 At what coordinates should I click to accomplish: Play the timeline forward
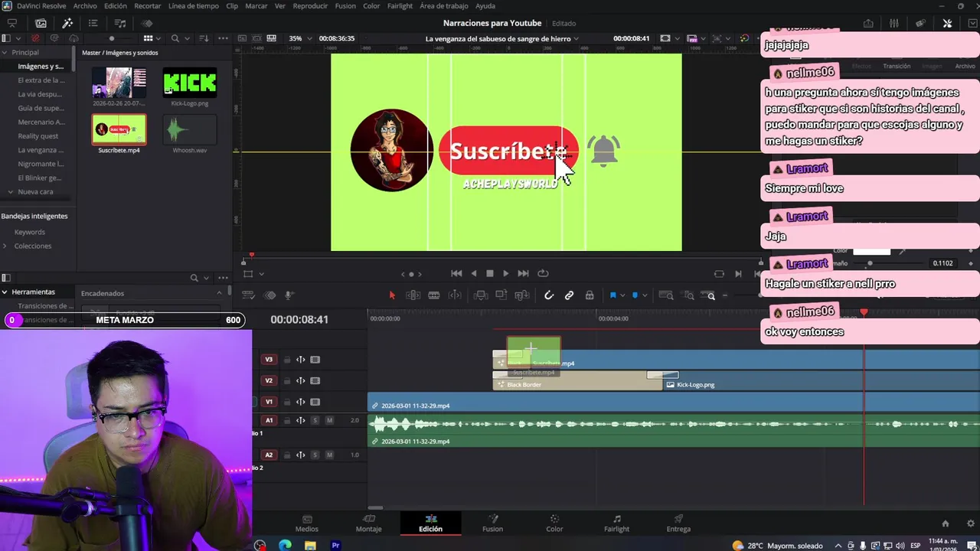(x=505, y=273)
